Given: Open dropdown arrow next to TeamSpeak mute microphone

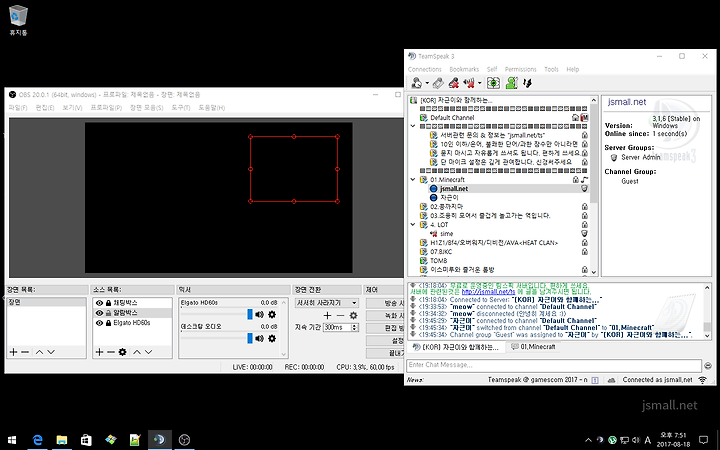Looking at the screenshot, I should pyautogui.click(x=479, y=83).
